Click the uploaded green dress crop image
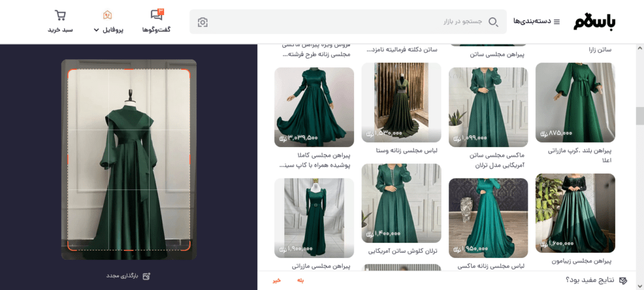 coord(129,160)
